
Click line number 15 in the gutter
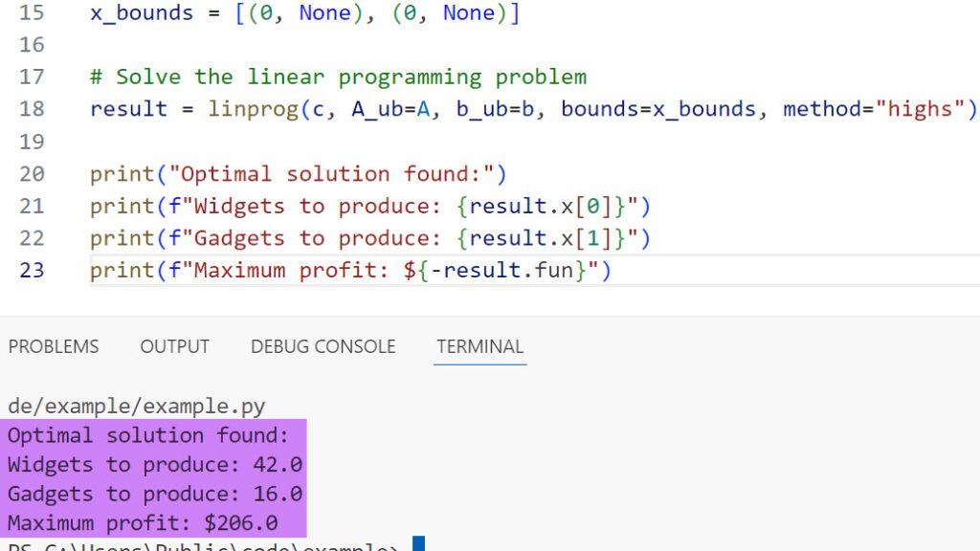(32, 13)
